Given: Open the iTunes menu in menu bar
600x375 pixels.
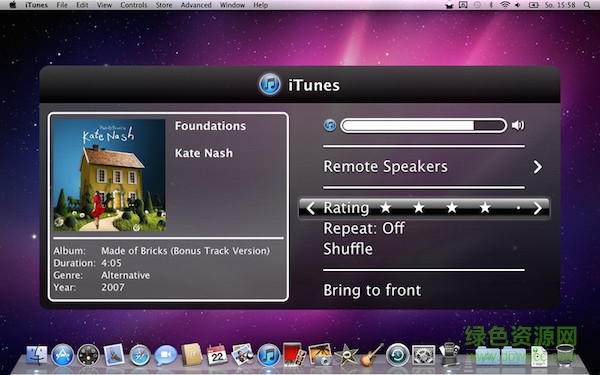Looking at the screenshot, I should tap(36, 5).
